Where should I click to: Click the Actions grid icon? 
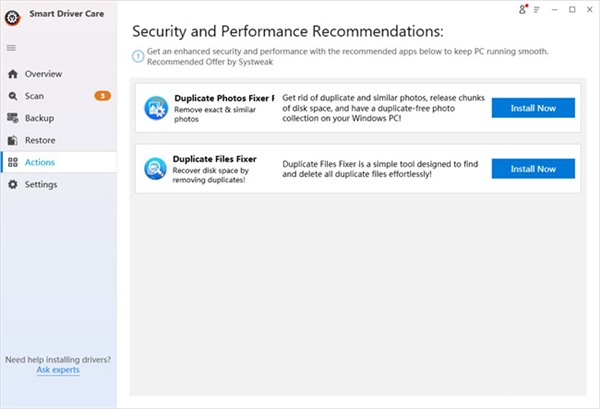12,162
